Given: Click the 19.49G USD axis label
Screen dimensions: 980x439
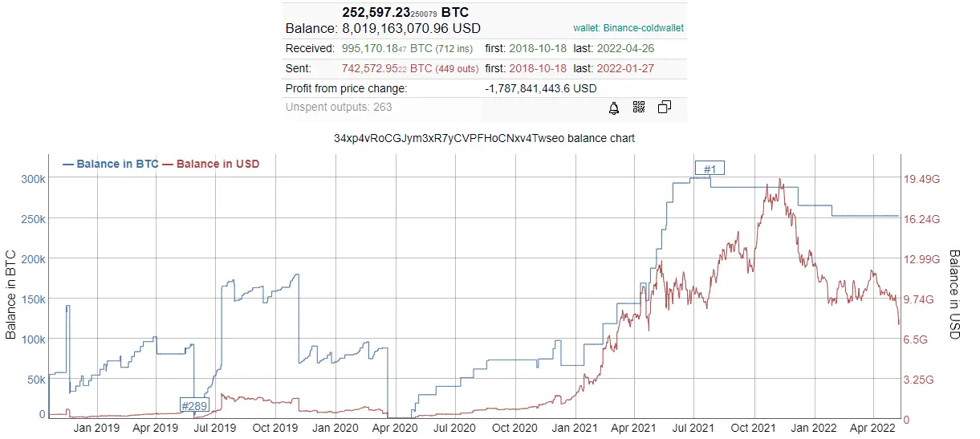Looking at the screenshot, I should point(922,179).
